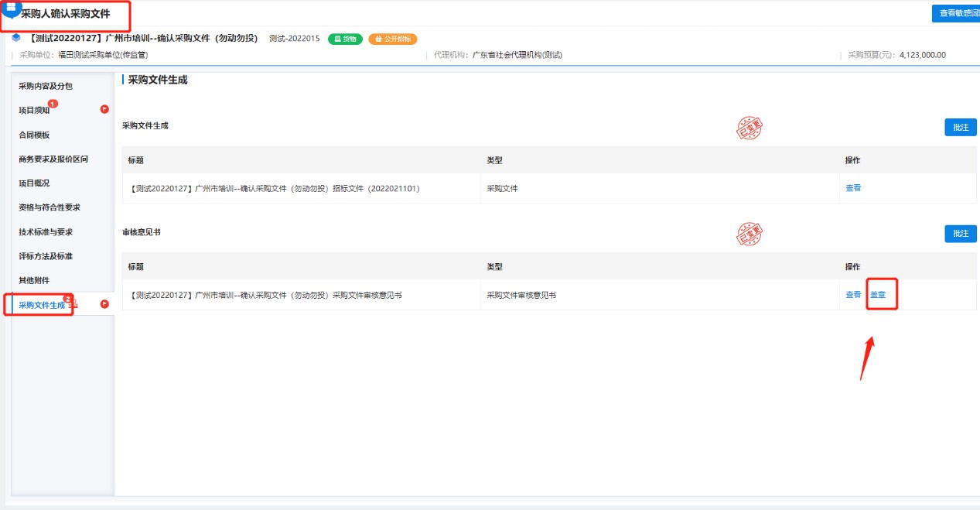Click 盖章 link for the 审核意见书 row

pos(878,295)
